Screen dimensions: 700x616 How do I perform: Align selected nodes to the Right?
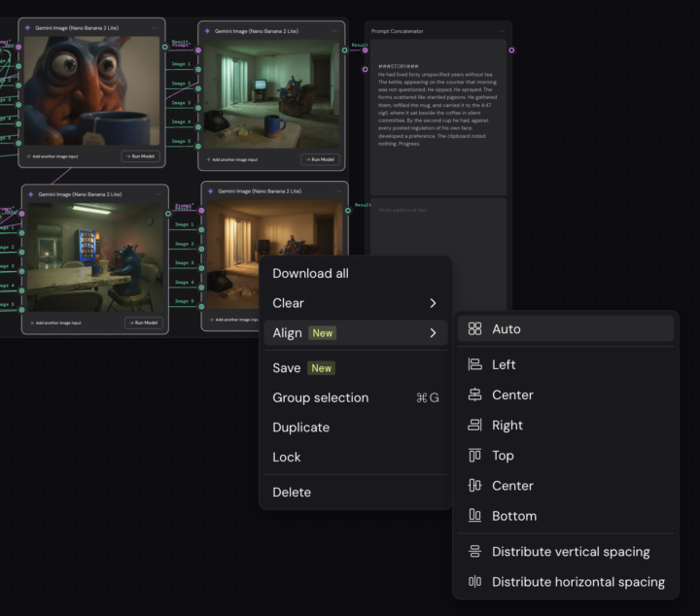pyautogui.click(x=566, y=426)
